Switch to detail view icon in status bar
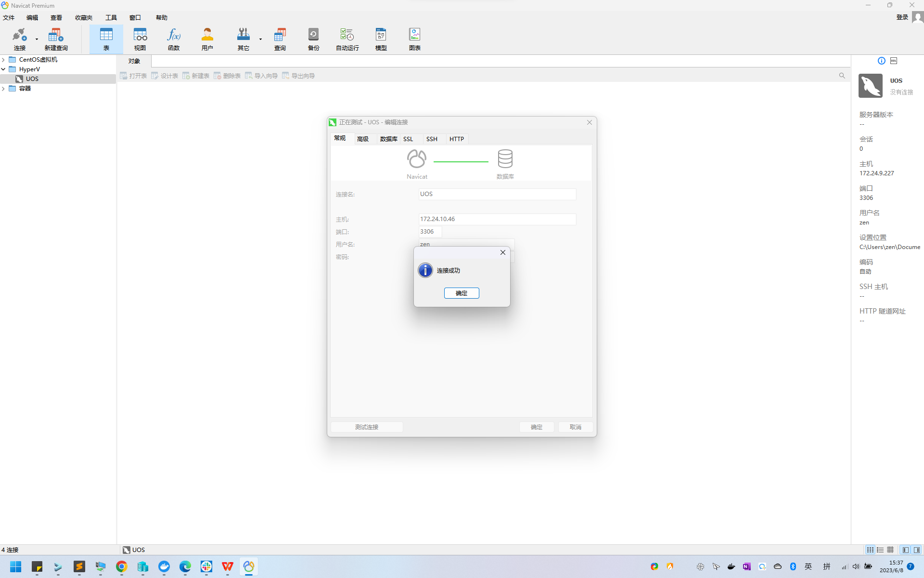The image size is (924, 578). coord(880,550)
